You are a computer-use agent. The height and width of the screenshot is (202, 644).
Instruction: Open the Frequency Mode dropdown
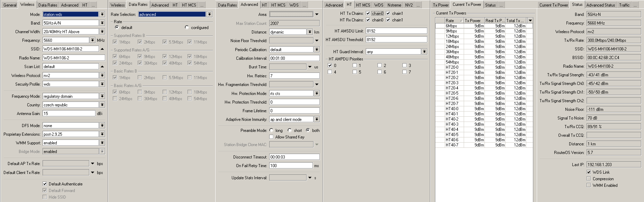pyautogui.click(x=102, y=96)
